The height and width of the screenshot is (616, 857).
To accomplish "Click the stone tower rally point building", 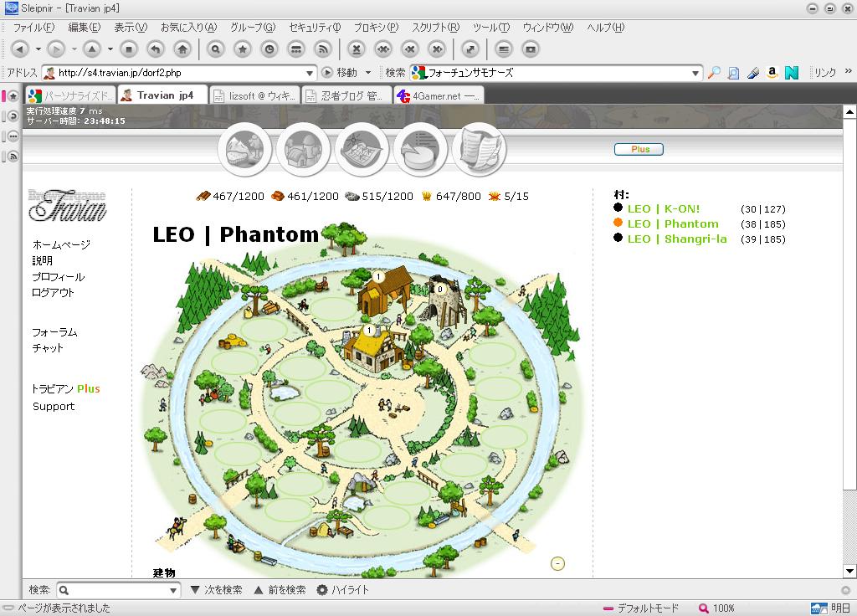I will pos(444,300).
